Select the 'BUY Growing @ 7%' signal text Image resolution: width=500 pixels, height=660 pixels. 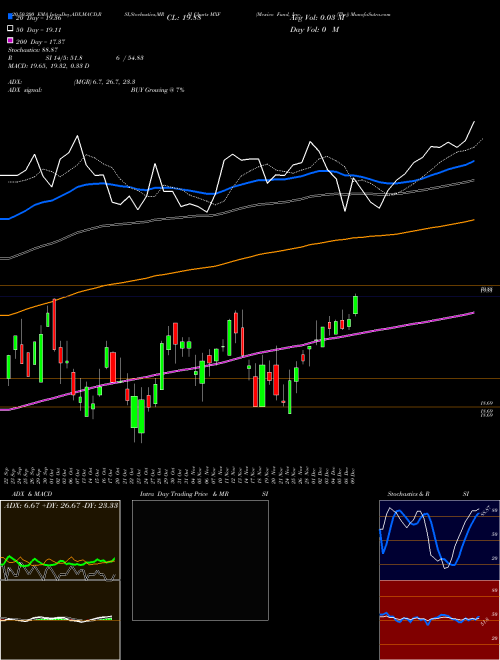tap(157, 90)
